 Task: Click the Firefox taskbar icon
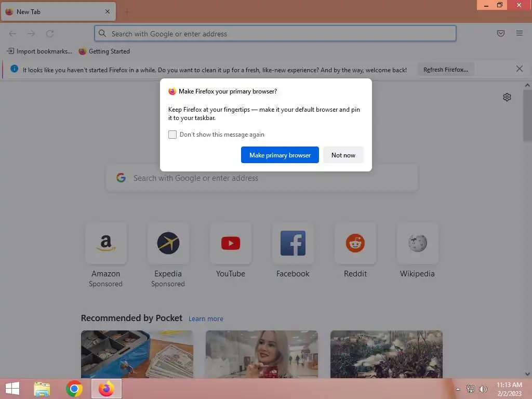[106, 389]
